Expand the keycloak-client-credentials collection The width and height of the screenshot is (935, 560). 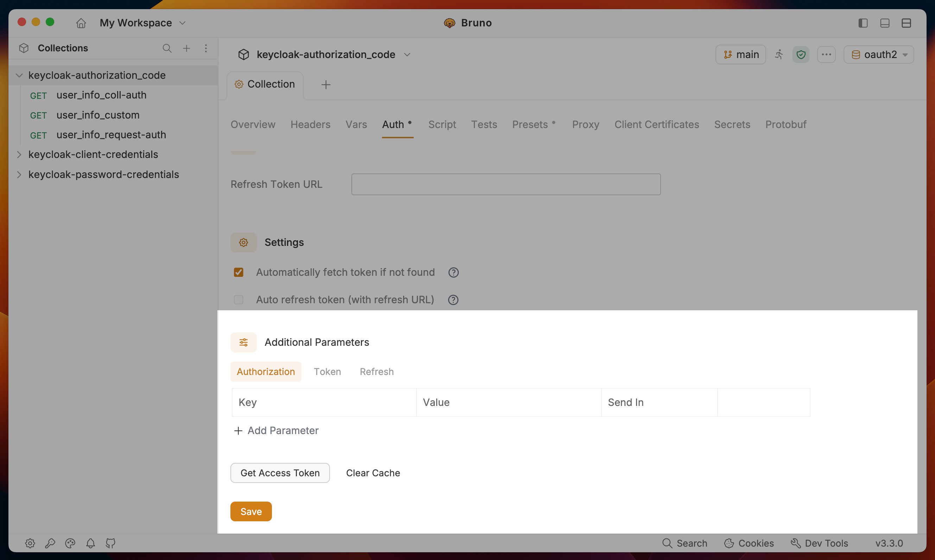[x=19, y=155]
